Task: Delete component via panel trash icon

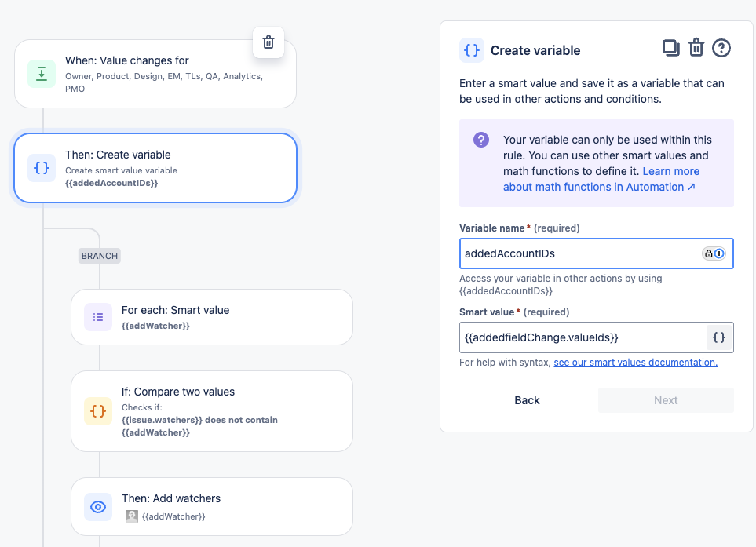Action: tap(696, 48)
